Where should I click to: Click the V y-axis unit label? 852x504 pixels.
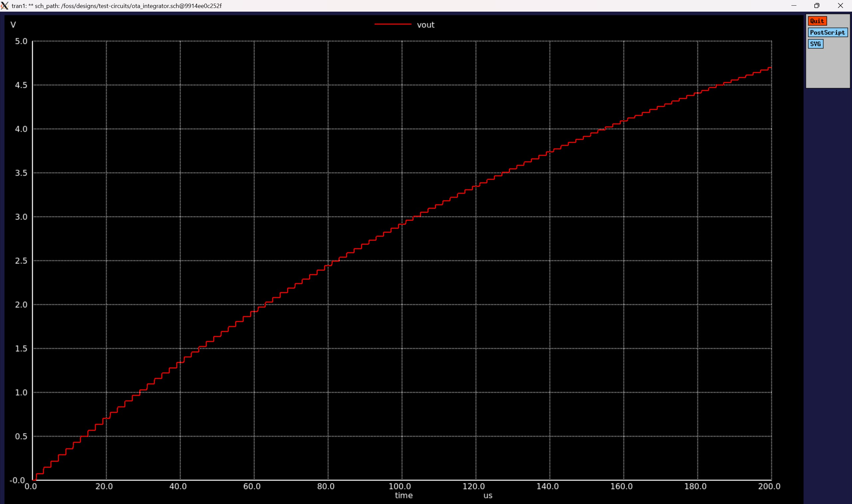coord(13,25)
